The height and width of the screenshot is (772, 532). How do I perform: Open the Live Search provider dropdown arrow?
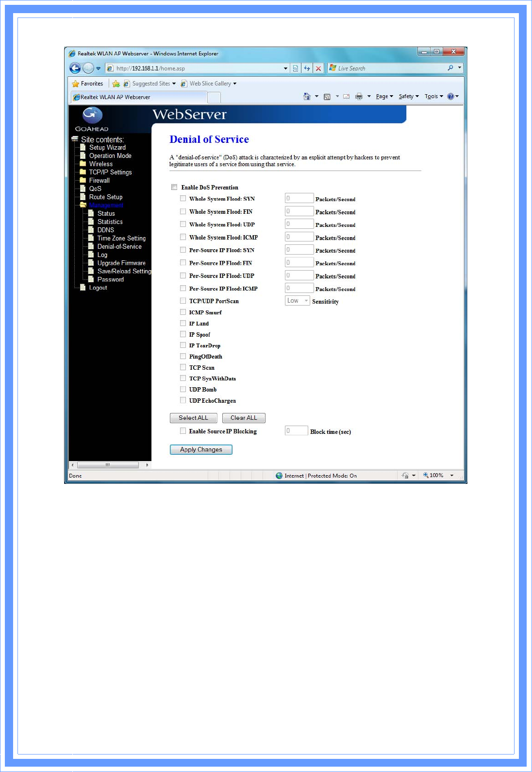[x=460, y=68]
